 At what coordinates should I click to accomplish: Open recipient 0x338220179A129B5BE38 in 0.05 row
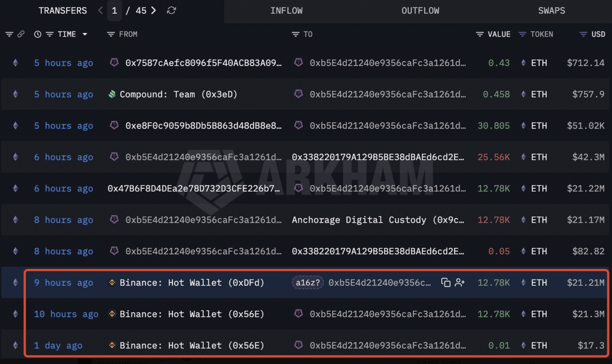pyautogui.click(x=378, y=251)
